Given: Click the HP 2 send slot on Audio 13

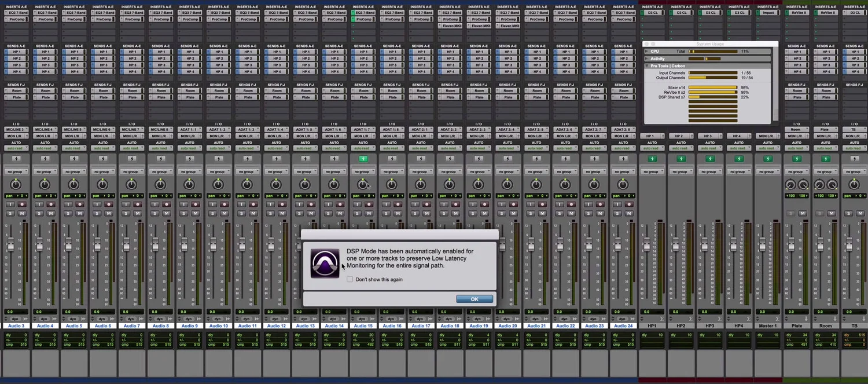Looking at the screenshot, I should pos(306,58).
